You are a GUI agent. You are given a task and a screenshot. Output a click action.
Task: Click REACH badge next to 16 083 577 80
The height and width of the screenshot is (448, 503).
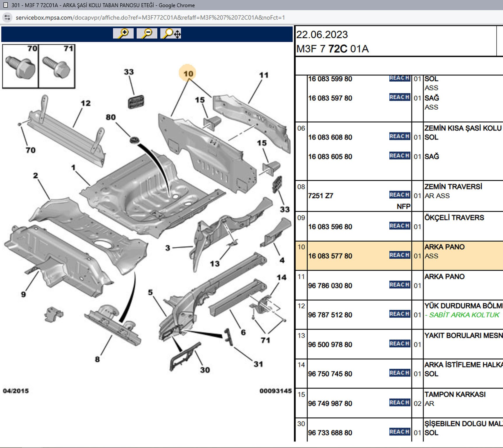[x=400, y=255]
